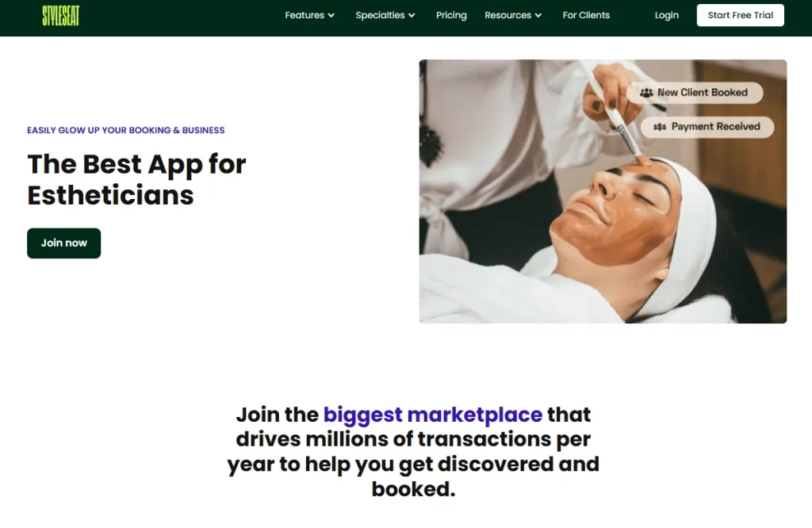Open the Features menu
The image size is (812, 528).
(310, 16)
